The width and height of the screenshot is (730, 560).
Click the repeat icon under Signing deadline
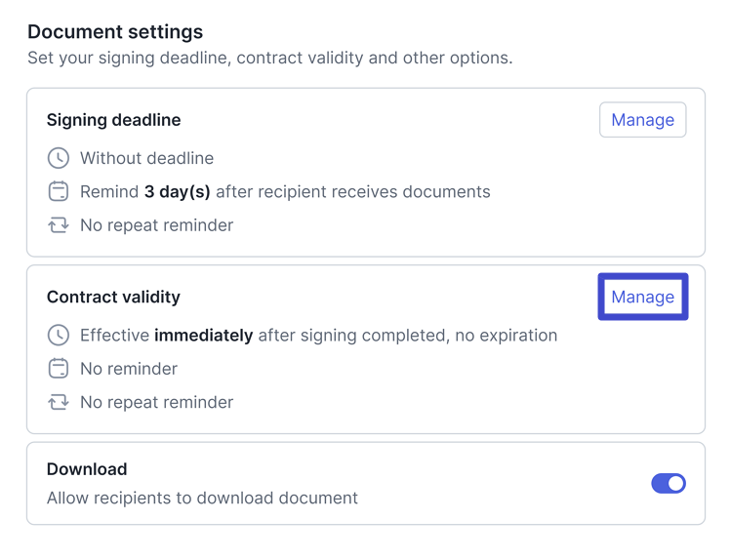[x=59, y=225]
